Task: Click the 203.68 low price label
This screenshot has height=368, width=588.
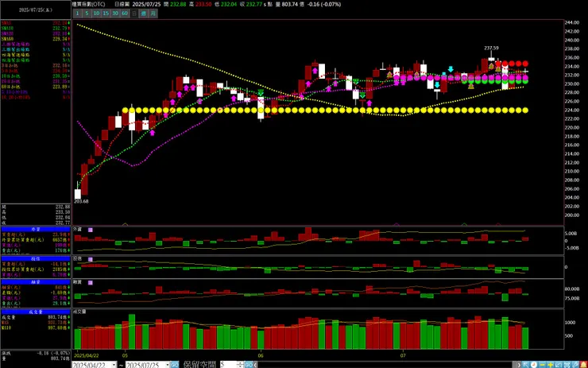Action: pos(81,201)
